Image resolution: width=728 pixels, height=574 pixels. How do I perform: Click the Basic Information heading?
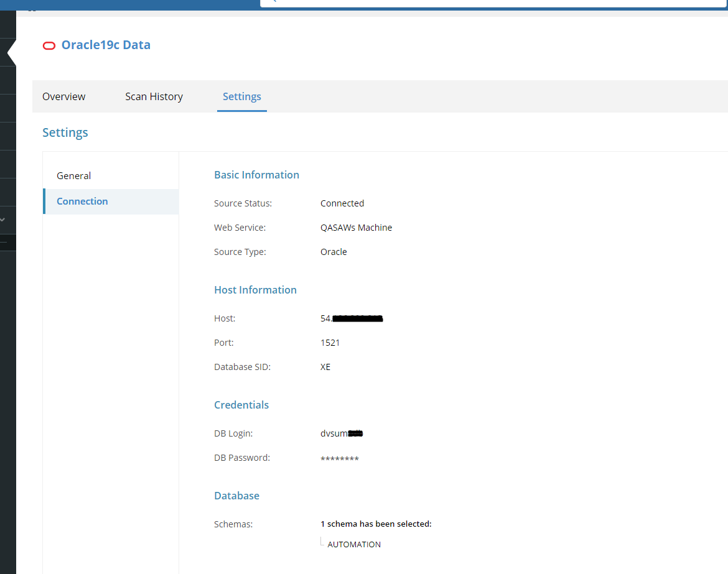point(257,175)
